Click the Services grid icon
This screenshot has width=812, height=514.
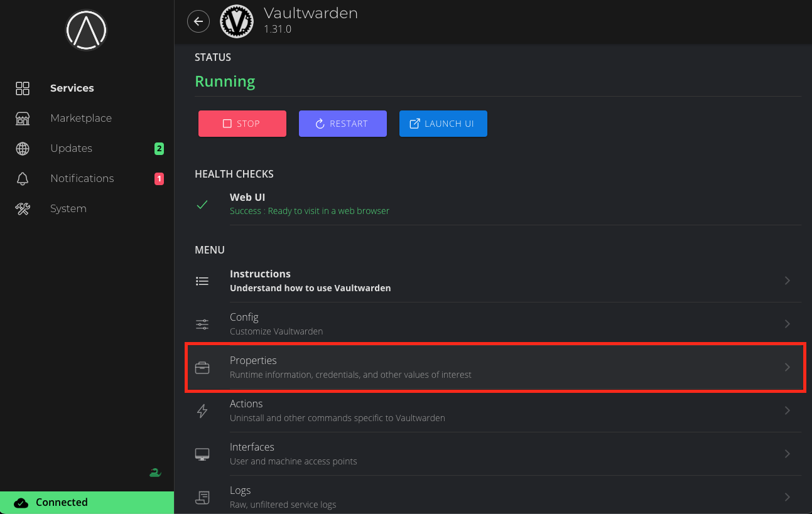23,88
